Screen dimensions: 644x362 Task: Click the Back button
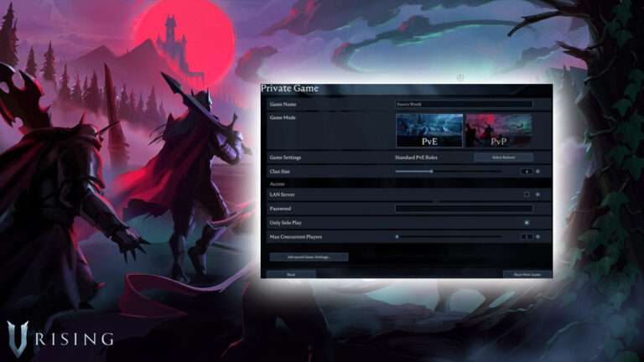[x=291, y=274]
